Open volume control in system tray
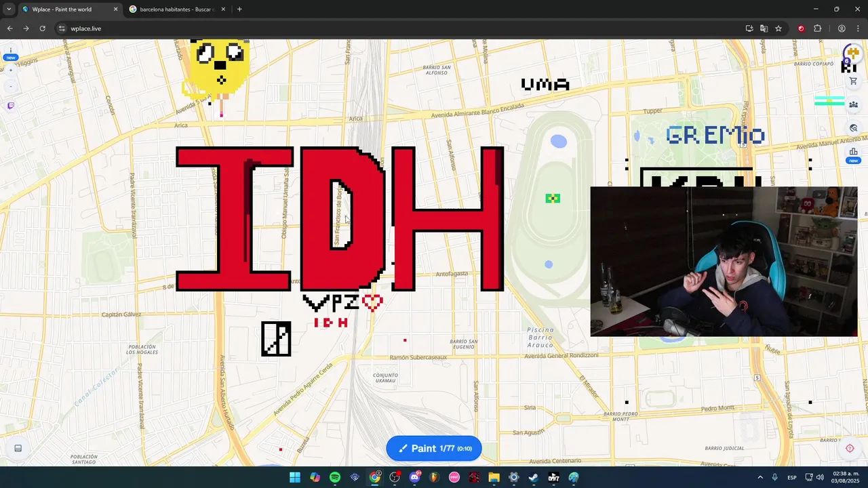The image size is (868, 488). (820, 477)
